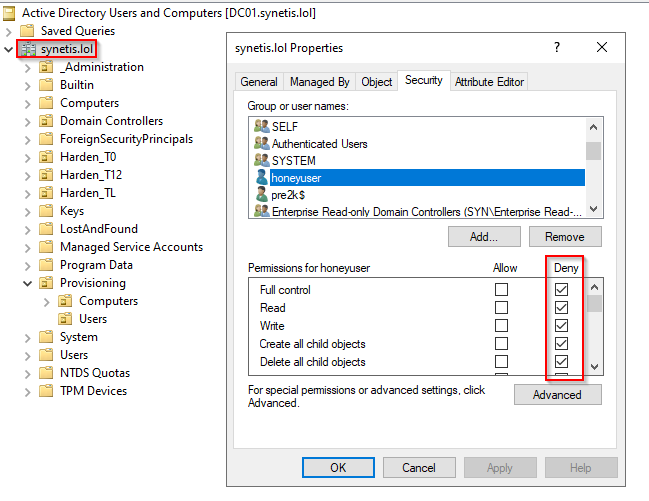Expand the Saved Queries node
The image size is (649, 501).
click(8, 31)
